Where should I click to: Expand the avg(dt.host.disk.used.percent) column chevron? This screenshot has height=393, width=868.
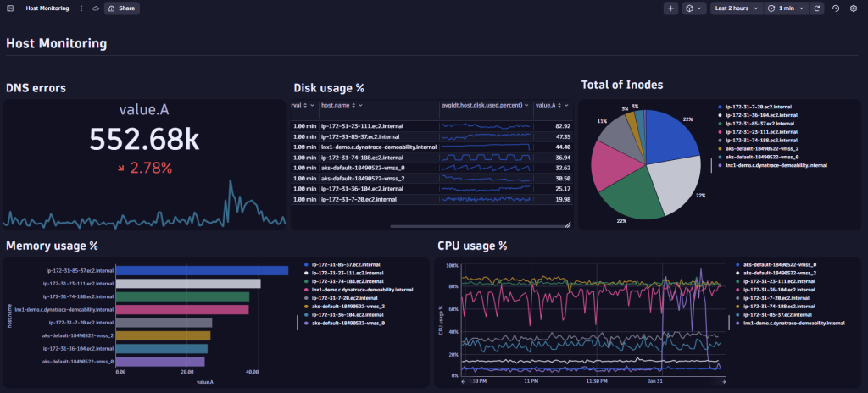[x=526, y=105]
